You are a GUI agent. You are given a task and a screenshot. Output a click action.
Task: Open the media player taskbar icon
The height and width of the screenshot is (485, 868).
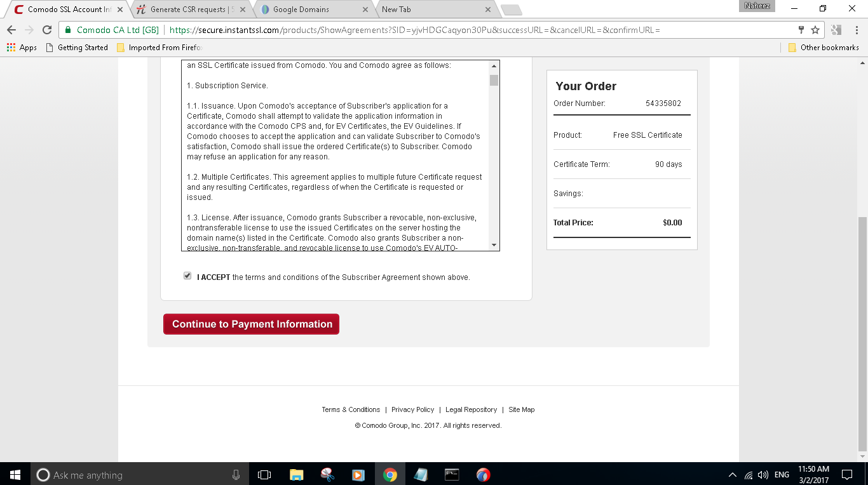click(x=358, y=474)
